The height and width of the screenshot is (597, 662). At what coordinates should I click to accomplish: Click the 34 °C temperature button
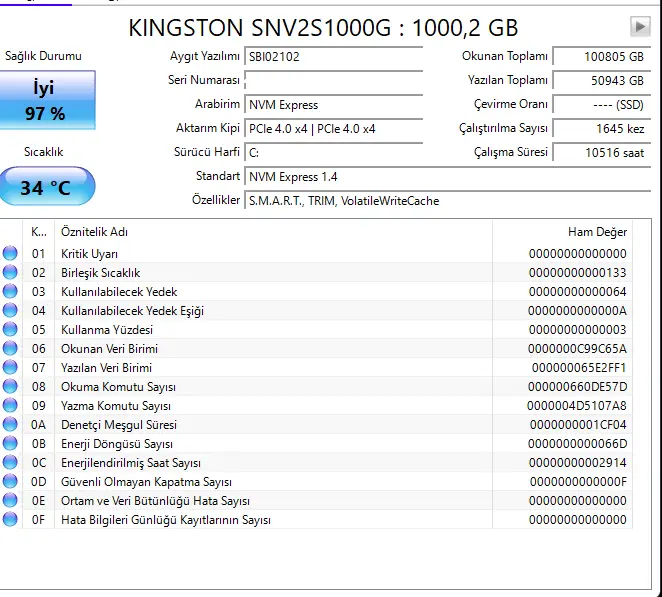[47, 186]
